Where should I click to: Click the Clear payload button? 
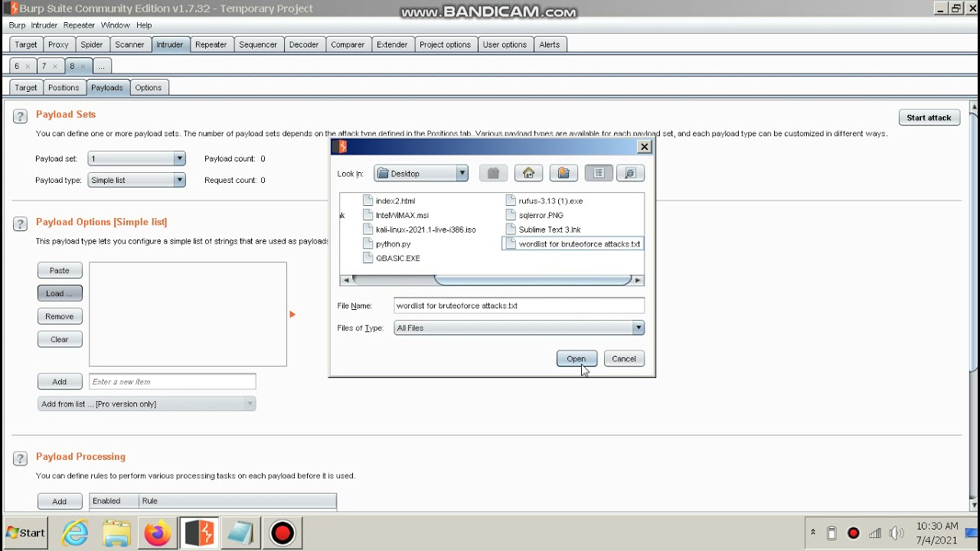(60, 339)
